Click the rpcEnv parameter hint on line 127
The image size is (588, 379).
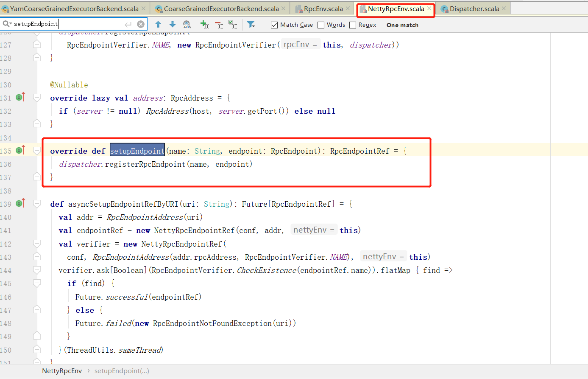coord(300,45)
